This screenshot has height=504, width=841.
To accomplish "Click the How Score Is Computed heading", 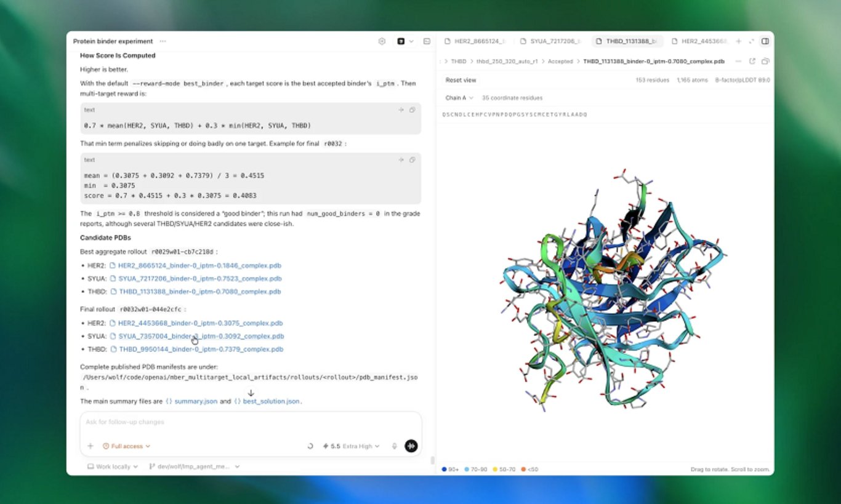I will pyautogui.click(x=118, y=55).
